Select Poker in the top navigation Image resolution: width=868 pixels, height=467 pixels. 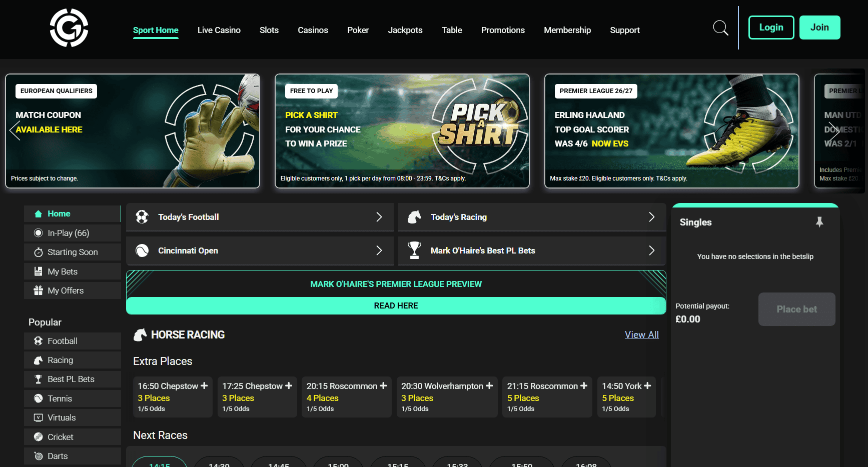(x=358, y=30)
